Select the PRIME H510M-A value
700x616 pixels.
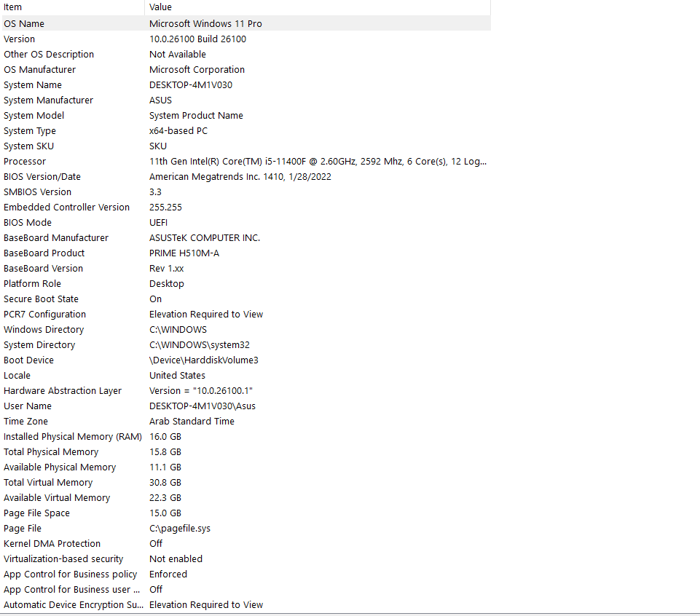tap(184, 253)
